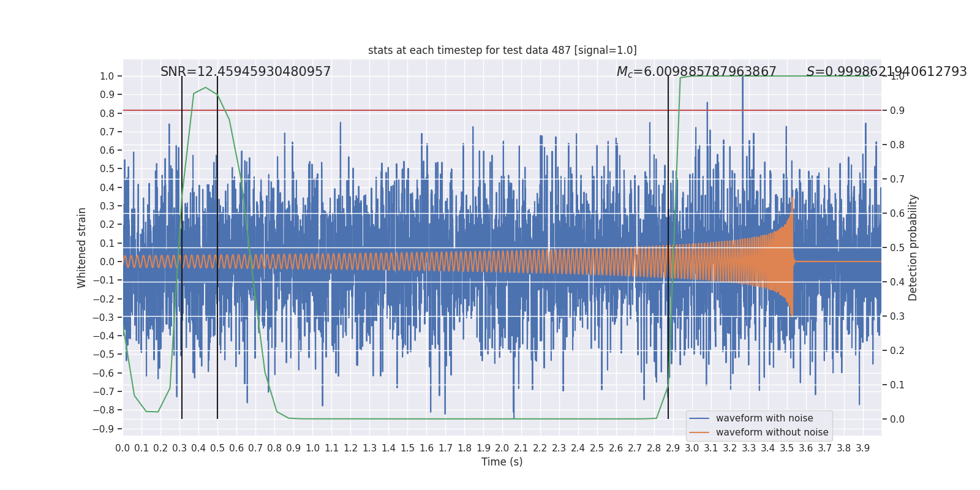Click the 0.5 tick on detection probability axis

tap(897, 247)
